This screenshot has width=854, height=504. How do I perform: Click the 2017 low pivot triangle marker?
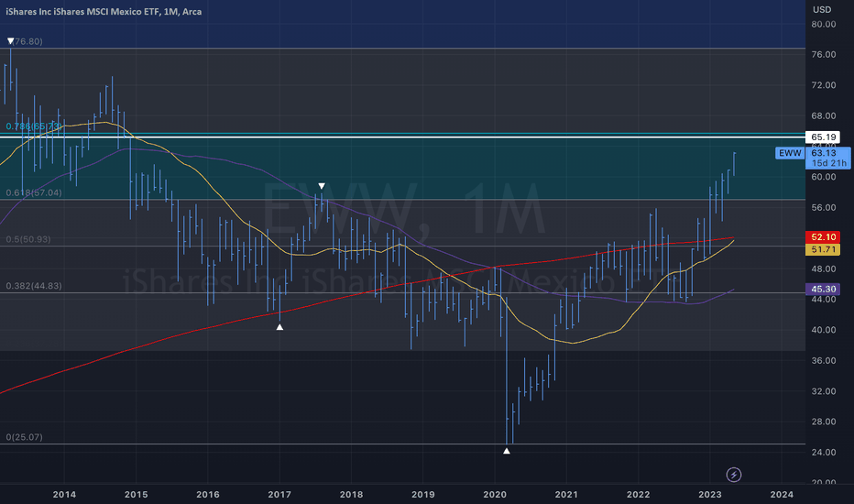tap(279, 327)
